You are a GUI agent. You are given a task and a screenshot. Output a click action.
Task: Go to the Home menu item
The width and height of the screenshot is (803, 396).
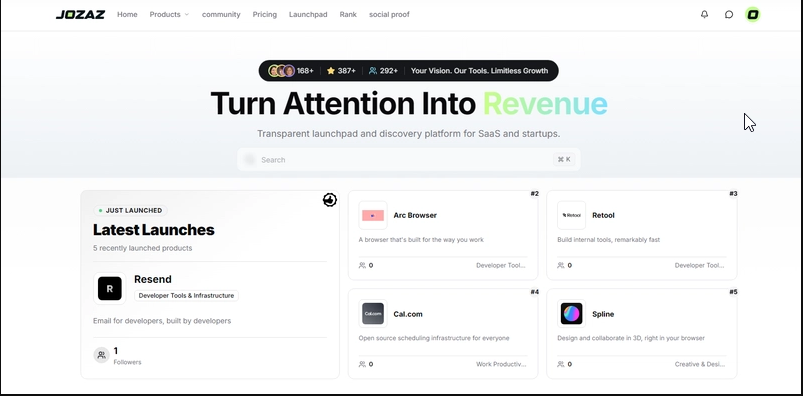pos(127,14)
